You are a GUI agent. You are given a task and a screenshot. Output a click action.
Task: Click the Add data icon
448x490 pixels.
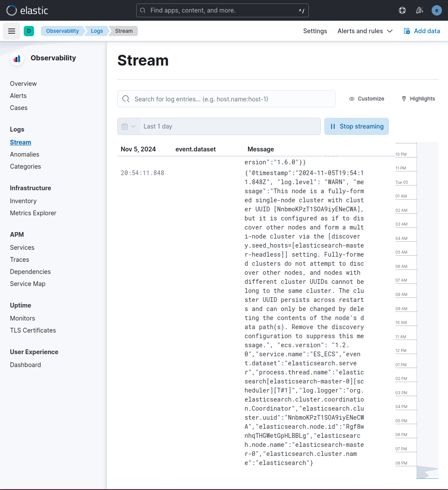(x=407, y=31)
